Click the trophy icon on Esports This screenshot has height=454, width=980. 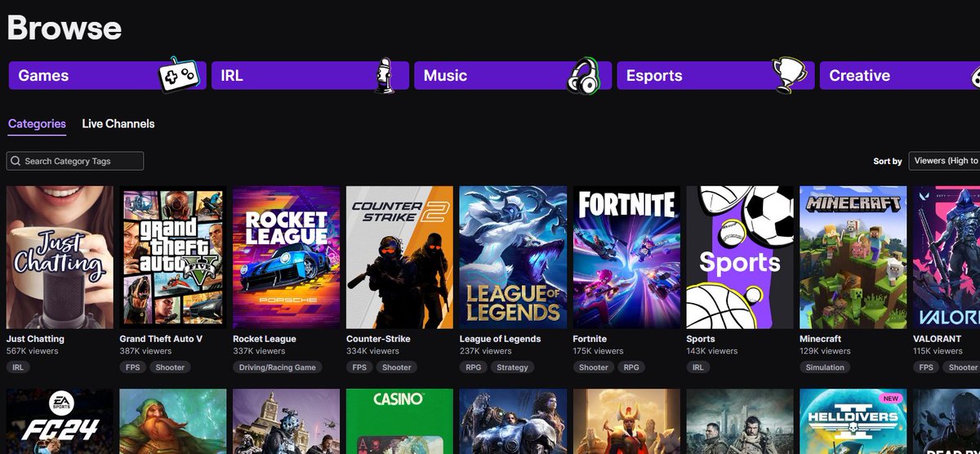point(788,75)
